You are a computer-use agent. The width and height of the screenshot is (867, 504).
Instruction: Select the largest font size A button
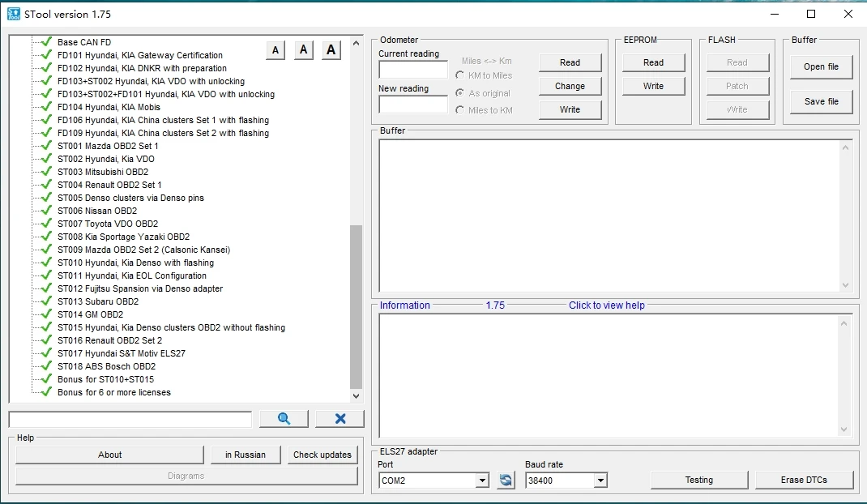(x=331, y=50)
